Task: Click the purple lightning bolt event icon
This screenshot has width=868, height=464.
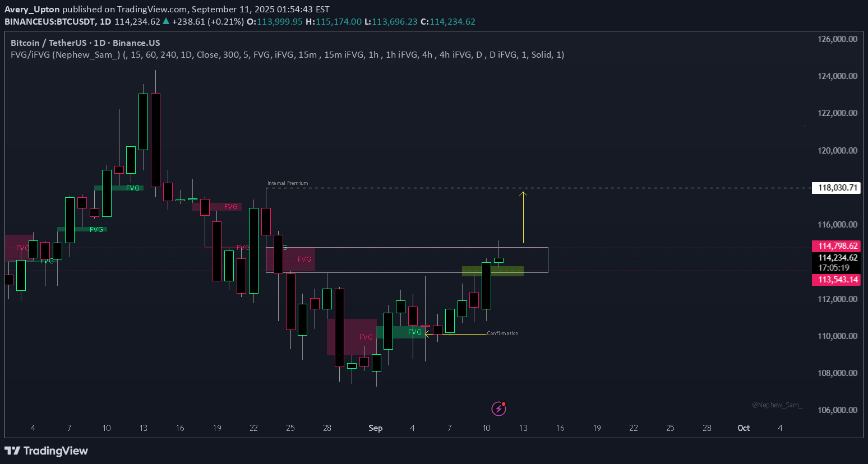Action: pyautogui.click(x=498, y=409)
